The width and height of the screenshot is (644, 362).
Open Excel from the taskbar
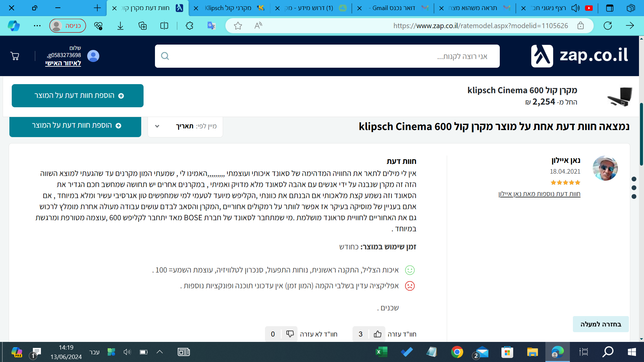382,352
